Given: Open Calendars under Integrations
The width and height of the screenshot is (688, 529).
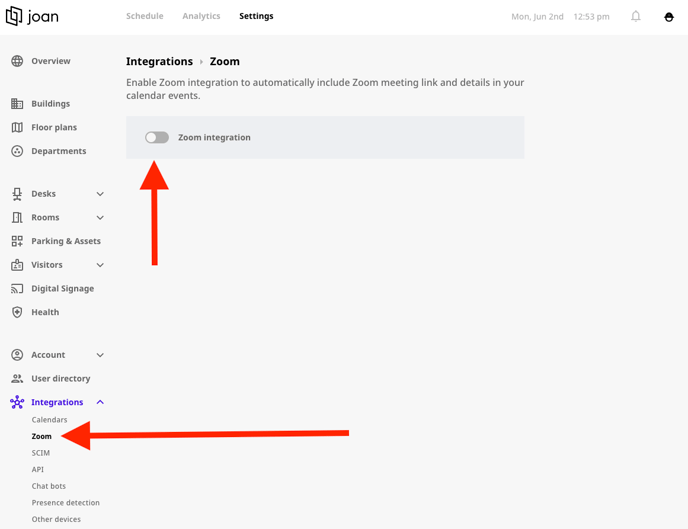Looking at the screenshot, I should point(49,419).
